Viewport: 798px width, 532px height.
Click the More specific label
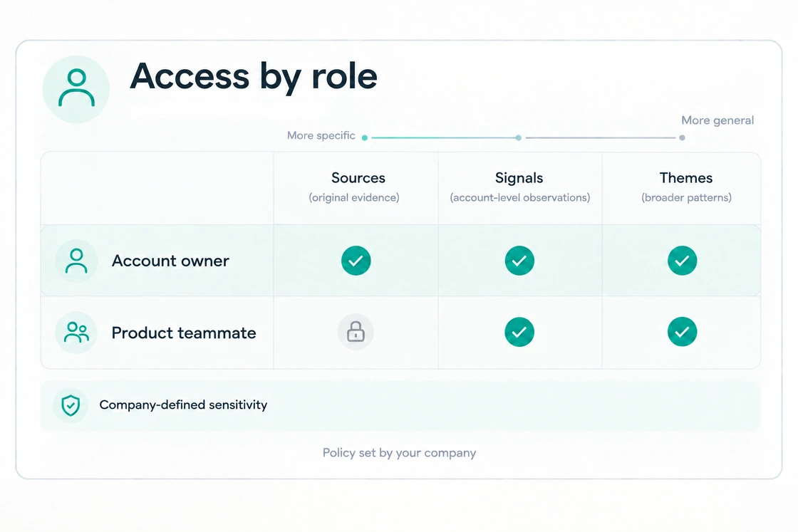(321, 135)
